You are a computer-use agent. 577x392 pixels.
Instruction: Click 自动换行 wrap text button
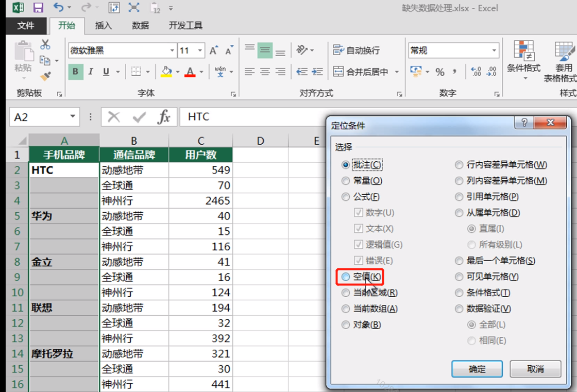pos(356,50)
